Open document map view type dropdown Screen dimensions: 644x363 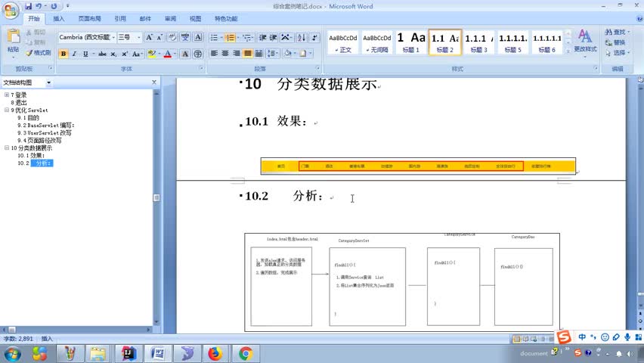(x=48, y=82)
